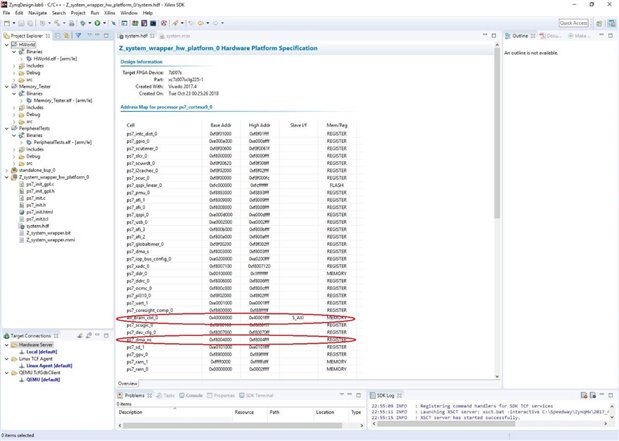Click the New file toolbar icon
619x441 pixels.
pyautogui.click(x=7, y=22)
